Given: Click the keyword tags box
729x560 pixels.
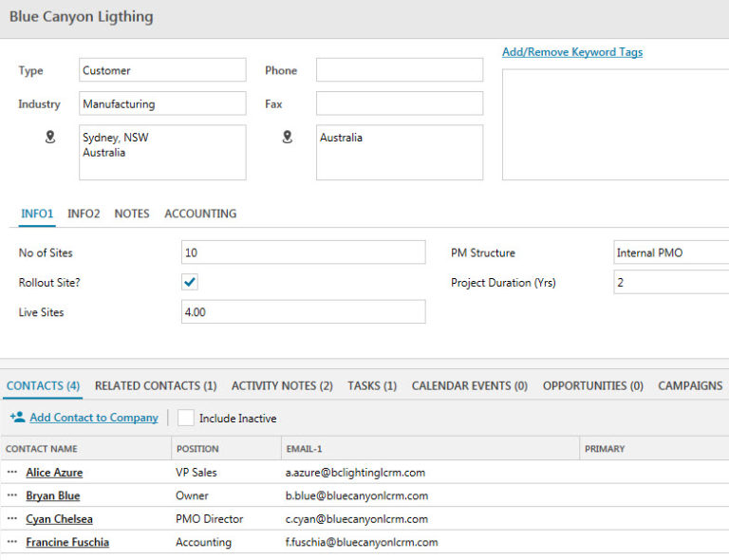Looking at the screenshot, I should click(x=615, y=124).
